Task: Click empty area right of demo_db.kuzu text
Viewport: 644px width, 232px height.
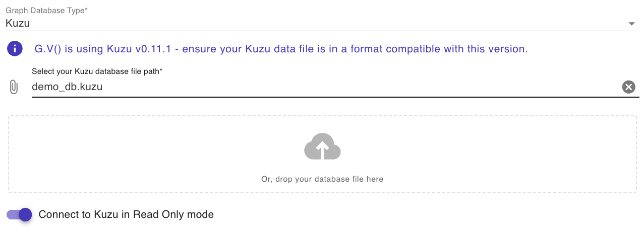Action: 353,87
